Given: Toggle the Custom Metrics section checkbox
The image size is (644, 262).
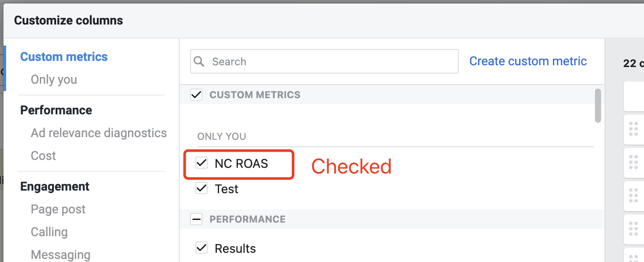Looking at the screenshot, I should tap(196, 95).
